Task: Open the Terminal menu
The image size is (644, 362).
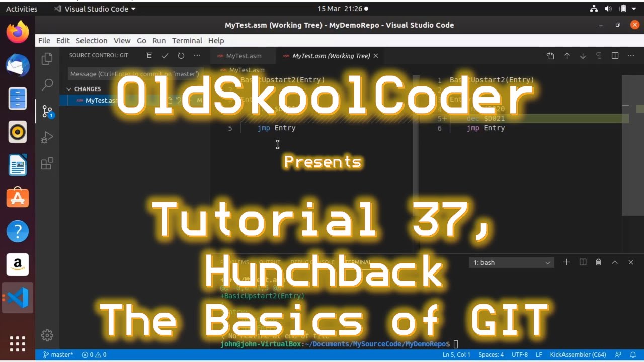Action: click(187, 41)
